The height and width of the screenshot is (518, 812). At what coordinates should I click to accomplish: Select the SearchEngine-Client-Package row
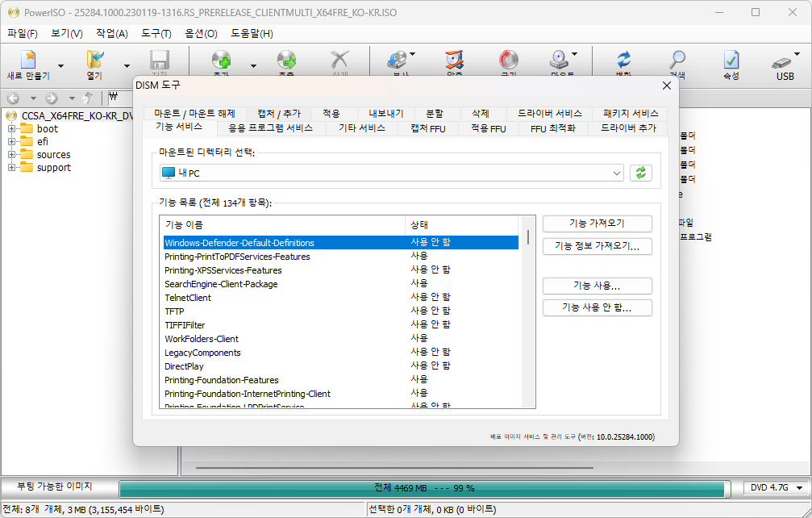click(x=341, y=284)
